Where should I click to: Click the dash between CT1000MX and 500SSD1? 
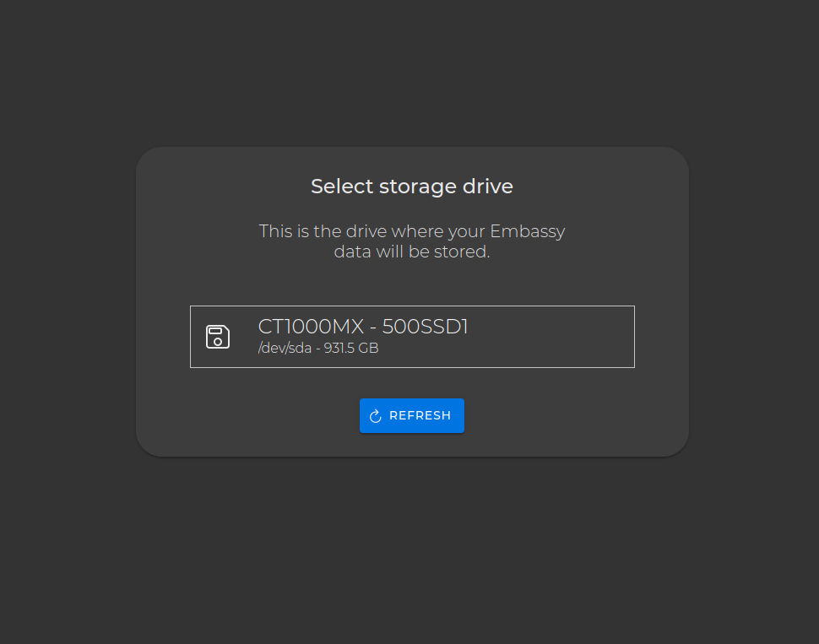[373, 327]
